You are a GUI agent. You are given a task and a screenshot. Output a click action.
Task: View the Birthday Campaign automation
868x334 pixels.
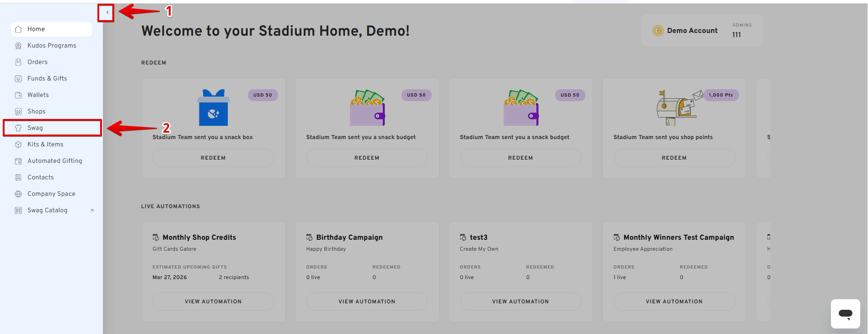(367, 302)
